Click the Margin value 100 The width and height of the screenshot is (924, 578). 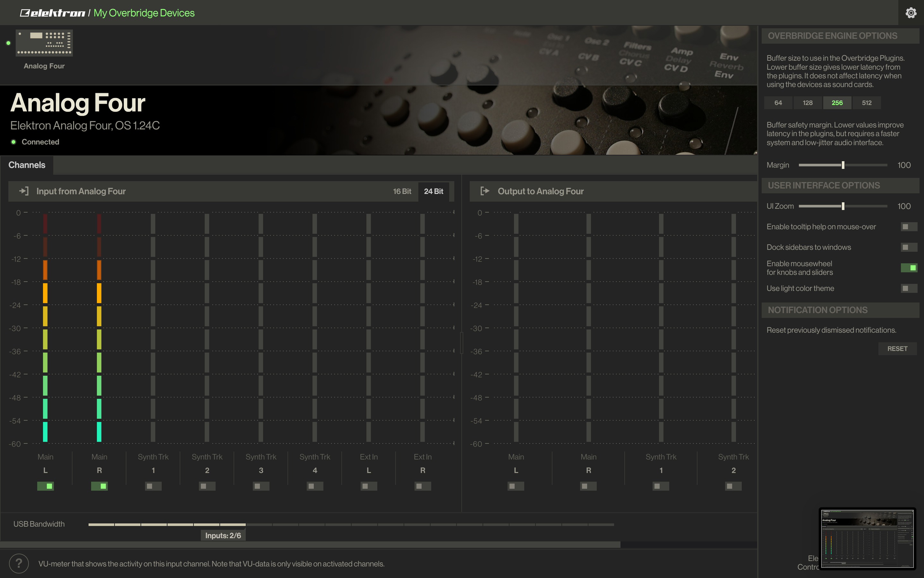click(x=904, y=165)
